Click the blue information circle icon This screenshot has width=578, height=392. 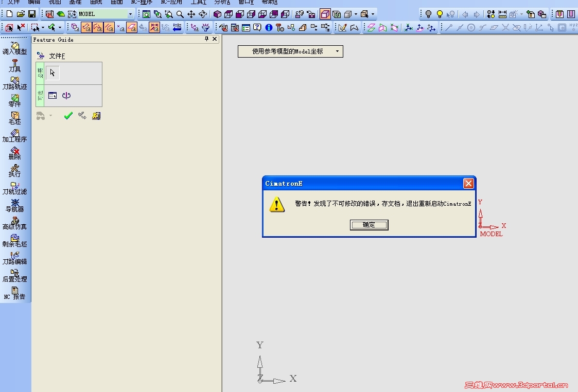tap(269, 28)
